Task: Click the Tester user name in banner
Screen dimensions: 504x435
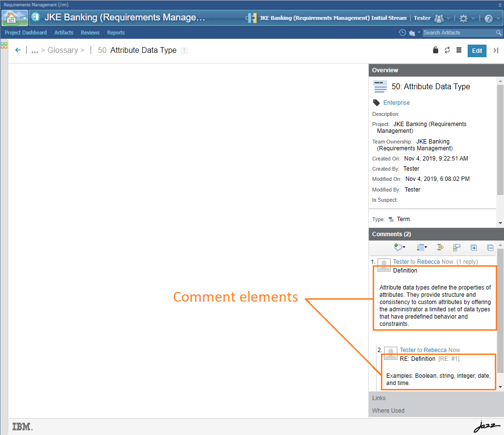Action: pos(422,18)
